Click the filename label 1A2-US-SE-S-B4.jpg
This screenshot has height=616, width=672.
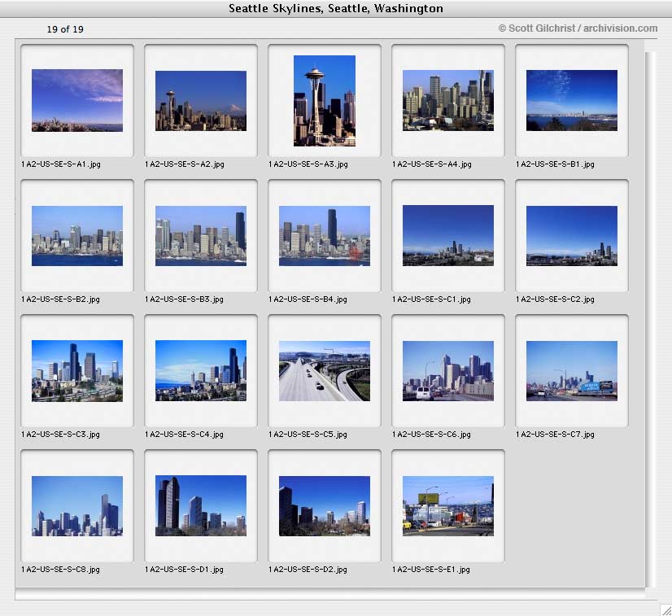click(308, 299)
